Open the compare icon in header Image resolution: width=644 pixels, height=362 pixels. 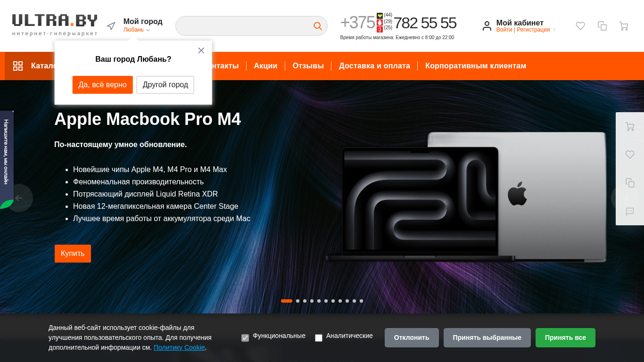[602, 26]
